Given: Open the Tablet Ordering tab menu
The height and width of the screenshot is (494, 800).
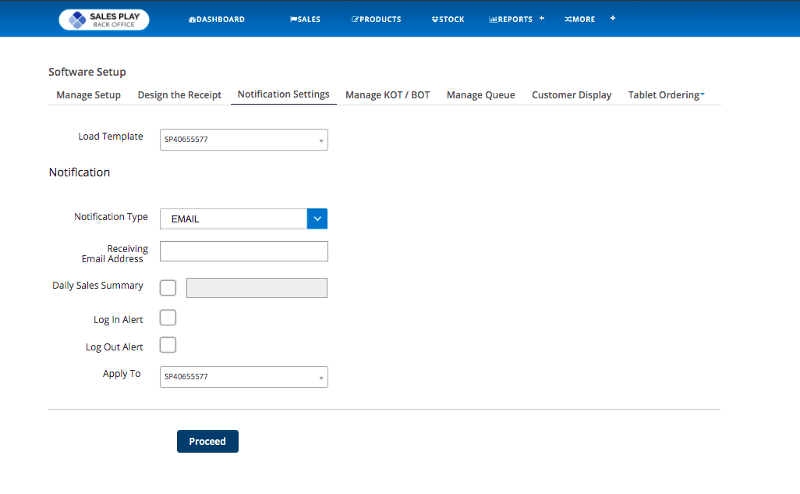Looking at the screenshot, I should point(666,95).
